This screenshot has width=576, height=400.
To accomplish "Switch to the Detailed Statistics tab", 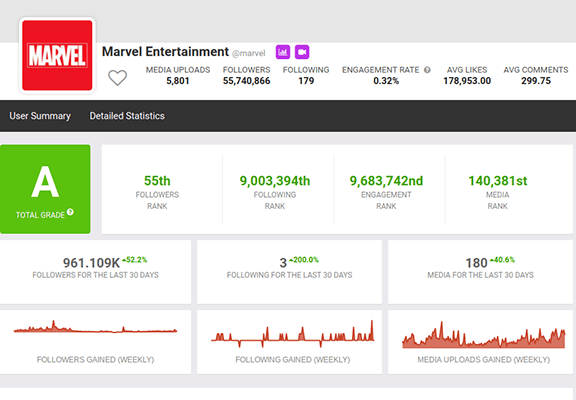I will [127, 116].
